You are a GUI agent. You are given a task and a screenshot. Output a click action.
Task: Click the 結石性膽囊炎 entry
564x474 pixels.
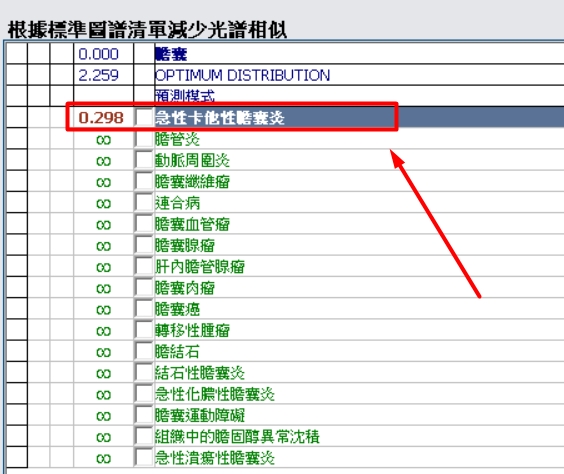200,372
